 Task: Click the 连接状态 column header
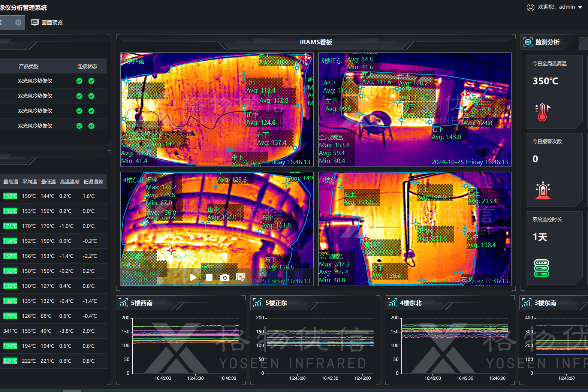point(87,66)
